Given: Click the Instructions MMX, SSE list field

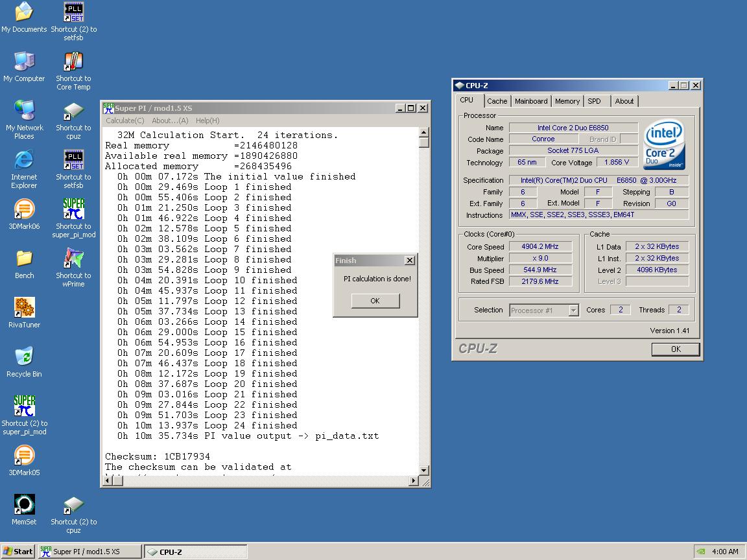Looking at the screenshot, I should click(599, 215).
